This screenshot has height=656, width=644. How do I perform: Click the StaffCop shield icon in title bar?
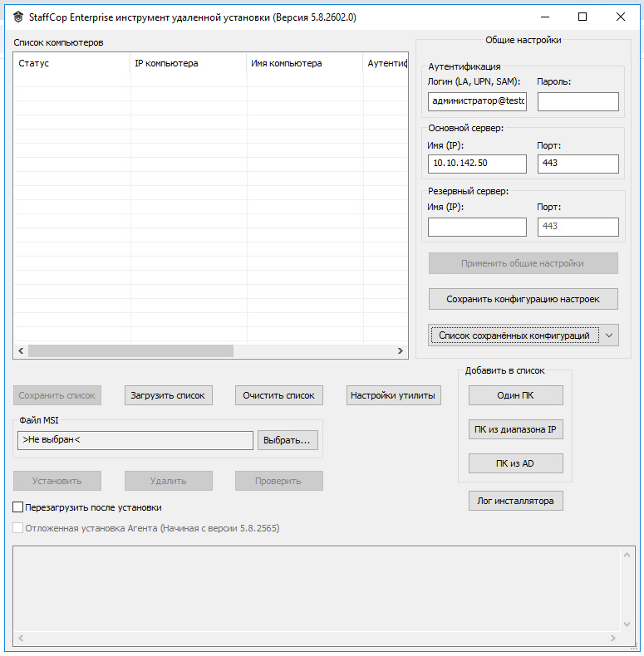17,17
